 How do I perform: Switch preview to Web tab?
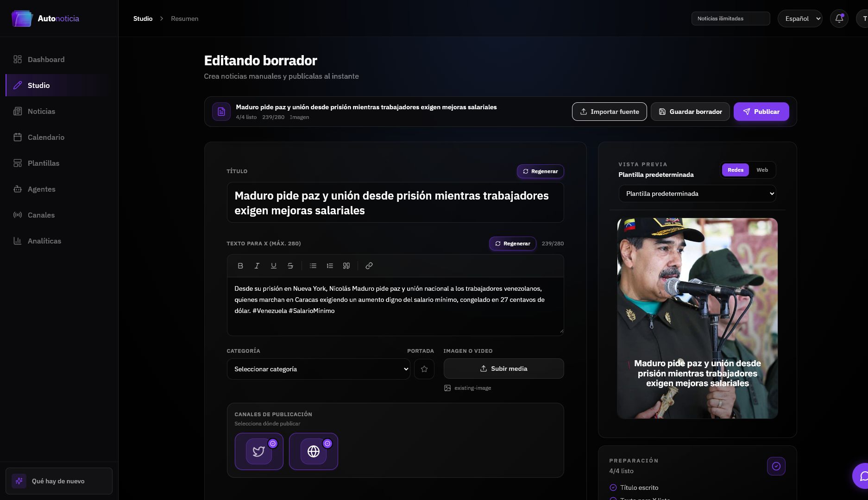(x=762, y=170)
